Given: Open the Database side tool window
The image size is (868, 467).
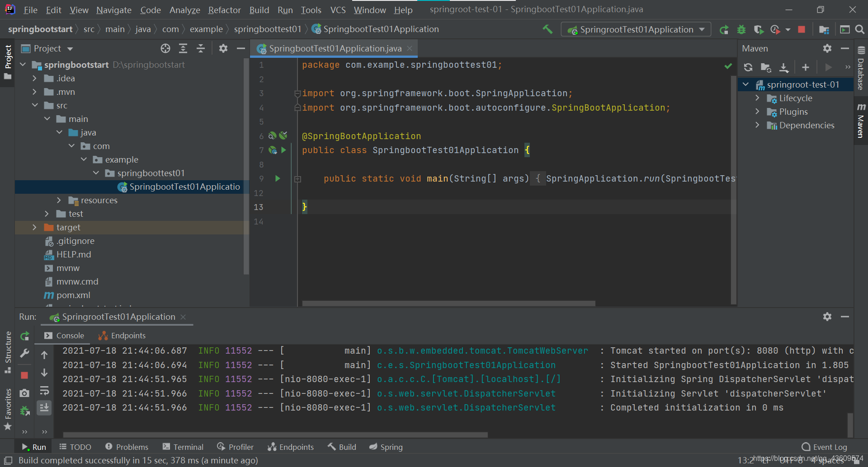Looking at the screenshot, I should pyautogui.click(x=861, y=69).
